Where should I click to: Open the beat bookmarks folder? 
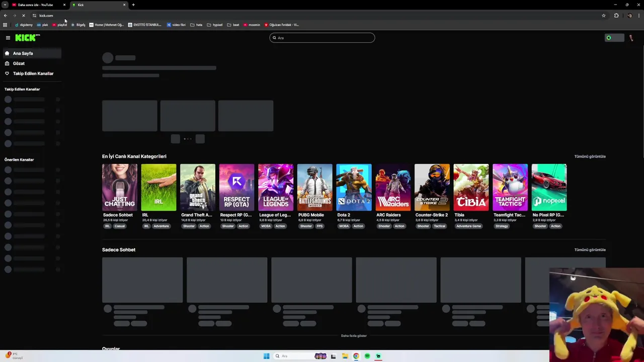(233, 25)
